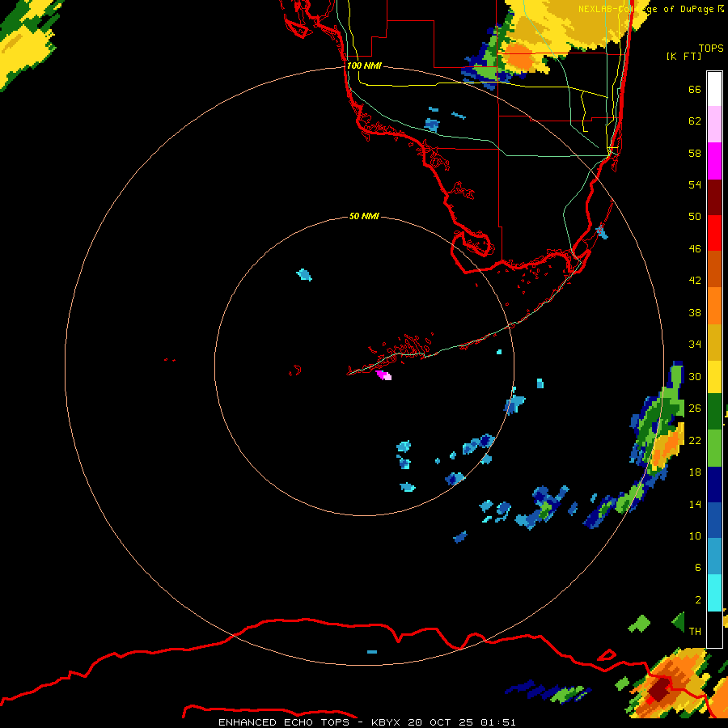The height and width of the screenshot is (728, 728).
Task: Click the black TH swatch in the legend
Action: (714, 629)
